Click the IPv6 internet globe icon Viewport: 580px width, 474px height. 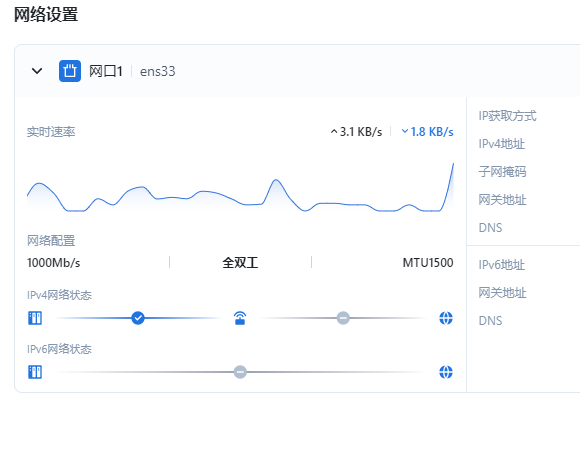point(446,372)
